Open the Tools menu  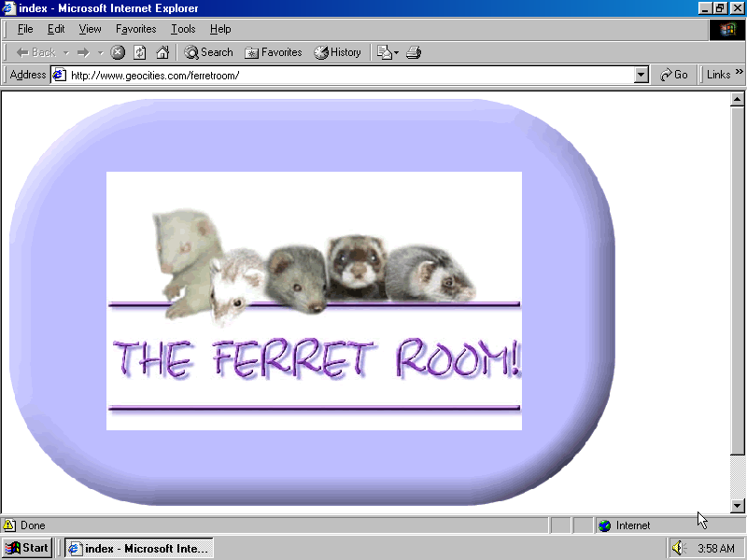tap(183, 29)
